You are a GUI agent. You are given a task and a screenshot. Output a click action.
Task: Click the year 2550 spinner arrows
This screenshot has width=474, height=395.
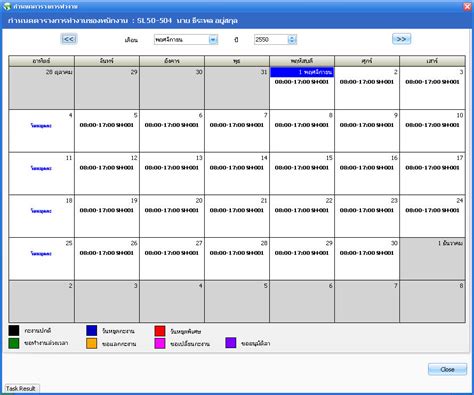click(x=292, y=40)
